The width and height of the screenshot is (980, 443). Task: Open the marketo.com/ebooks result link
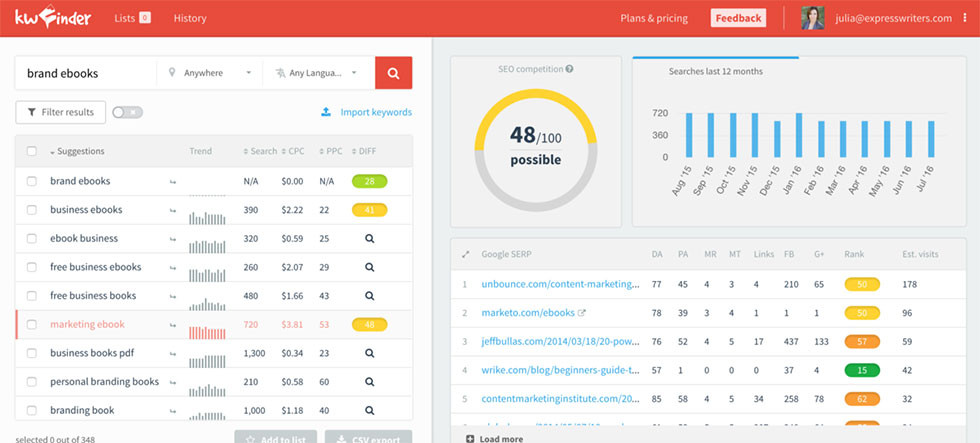click(528, 313)
